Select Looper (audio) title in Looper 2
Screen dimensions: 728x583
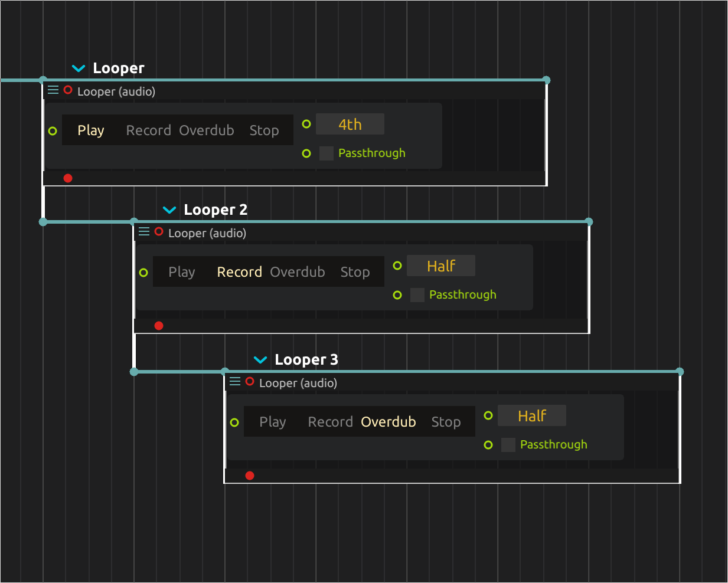[x=207, y=233]
